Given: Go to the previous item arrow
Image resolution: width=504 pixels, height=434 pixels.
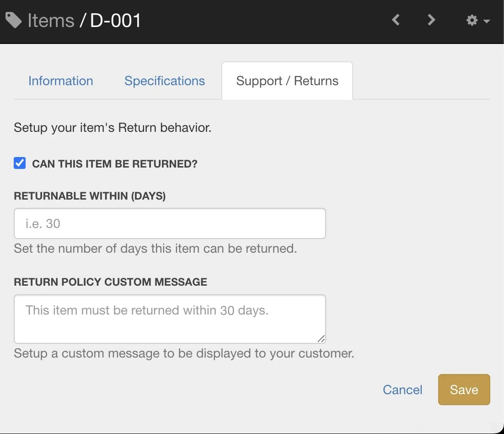Looking at the screenshot, I should click(x=396, y=20).
